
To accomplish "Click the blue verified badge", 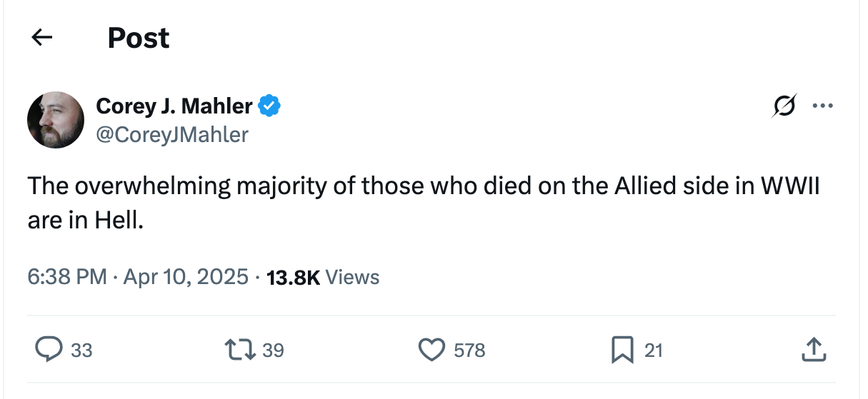I will coord(269,106).
